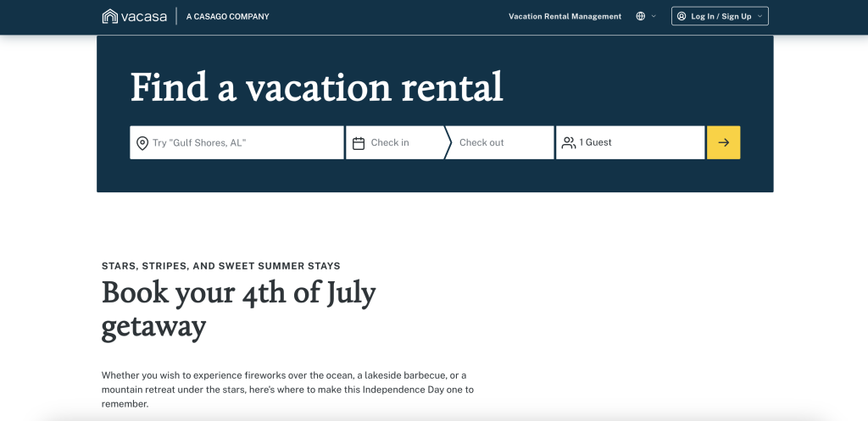
Task: Open Vacation Rental Management link
Action: click(x=565, y=16)
